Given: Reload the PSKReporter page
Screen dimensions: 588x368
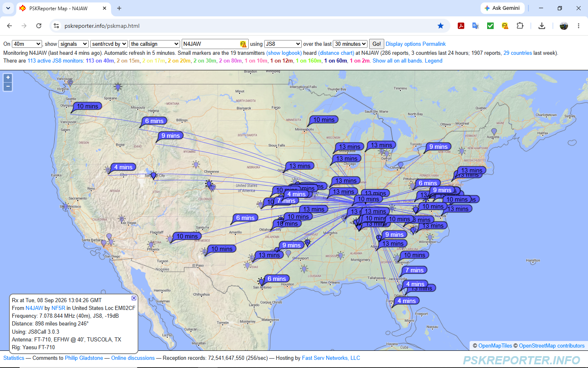Looking at the screenshot, I should pos(39,26).
